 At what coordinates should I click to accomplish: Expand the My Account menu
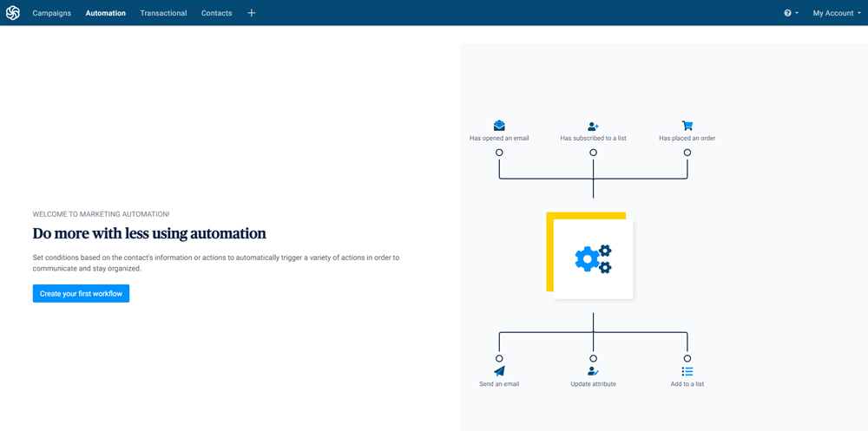(x=837, y=13)
